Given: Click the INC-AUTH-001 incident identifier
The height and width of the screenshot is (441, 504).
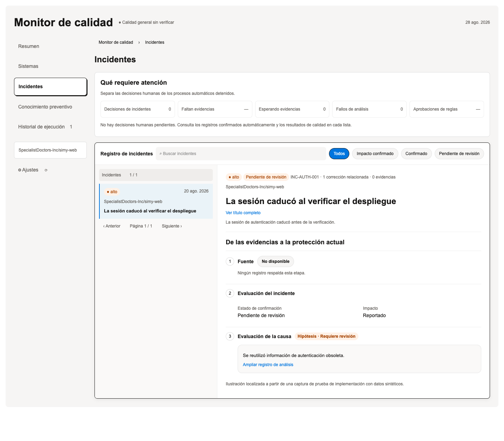Looking at the screenshot, I should (x=304, y=177).
